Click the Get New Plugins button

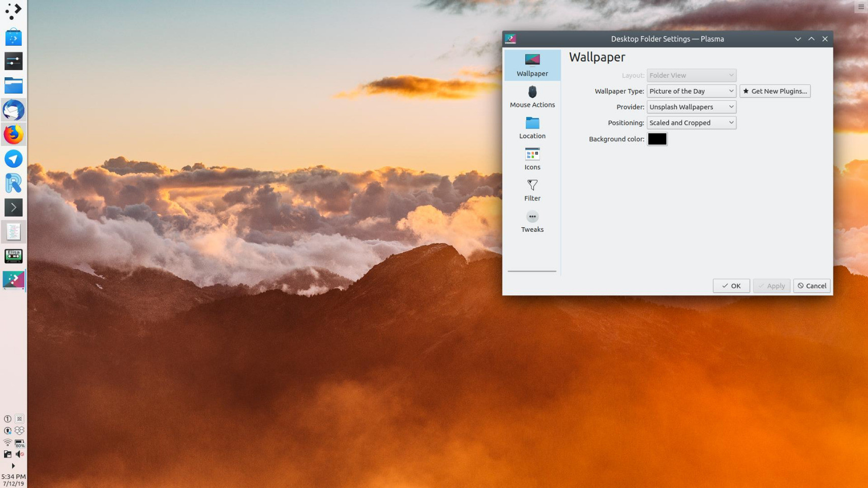pyautogui.click(x=774, y=91)
